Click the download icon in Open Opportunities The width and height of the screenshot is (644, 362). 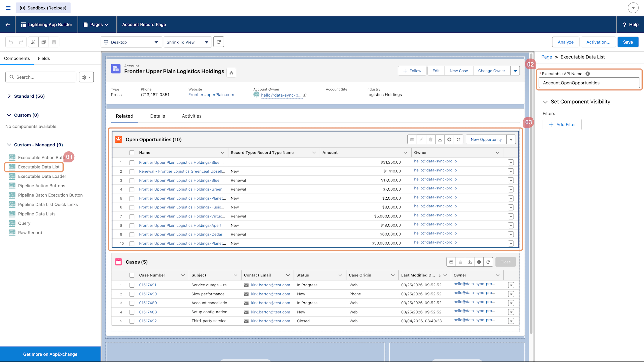point(440,139)
